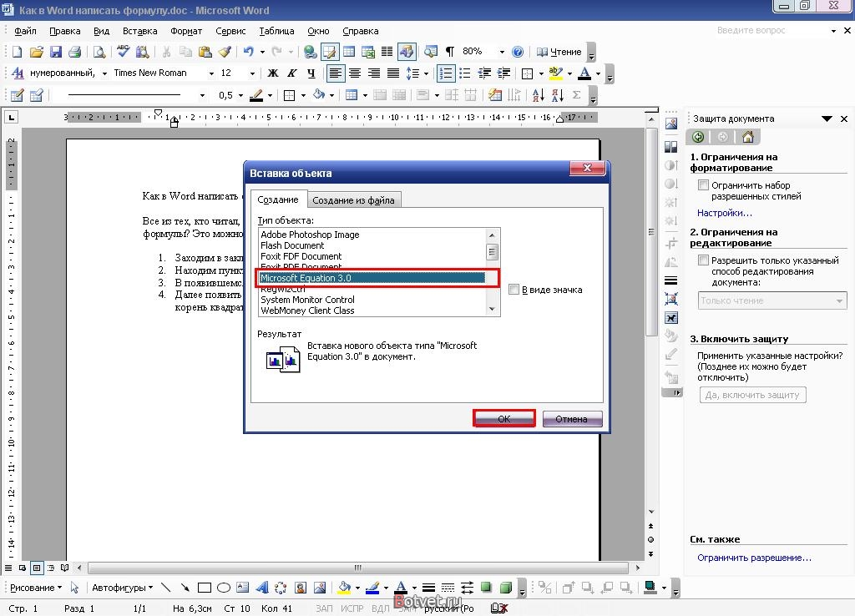The height and width of the screenshot is (616, 855).
Task: Save the document using the floppy icon
Action: pos(56,52)
